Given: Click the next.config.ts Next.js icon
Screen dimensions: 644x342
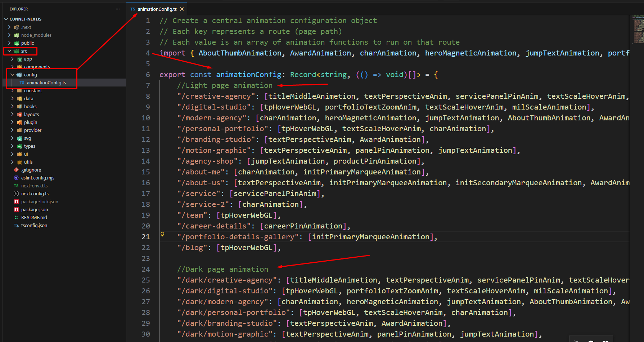Looking at the screenshot, I should tap(16, 194).
